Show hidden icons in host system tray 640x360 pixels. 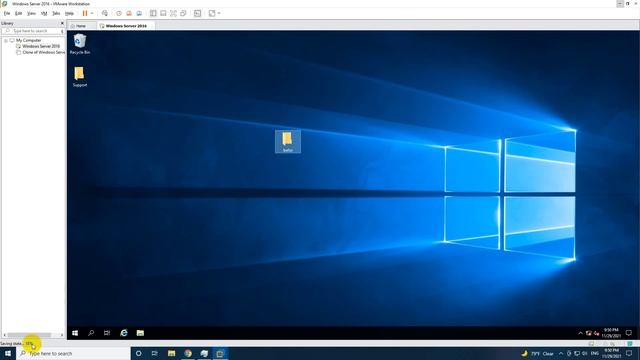(561, 353)
